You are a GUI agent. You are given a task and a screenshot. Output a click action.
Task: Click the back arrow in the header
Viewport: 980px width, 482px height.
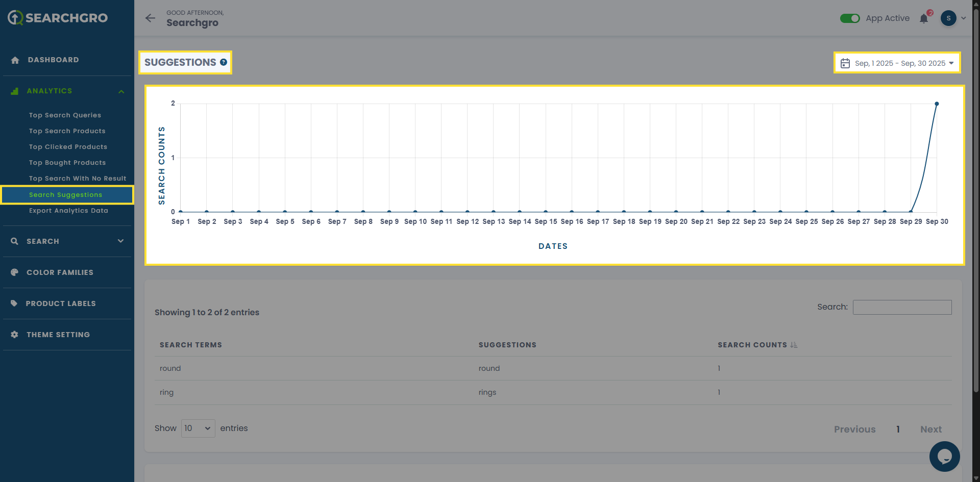coord(150,18)
